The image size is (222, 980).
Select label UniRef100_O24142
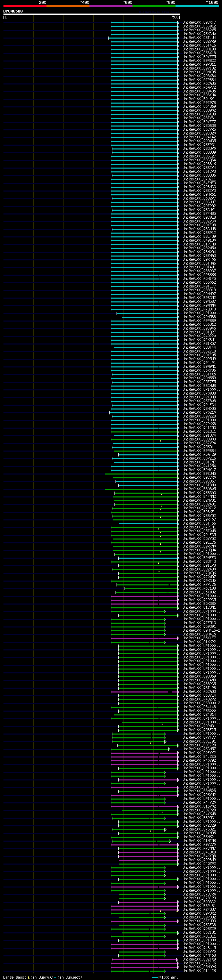coord(199,137)
